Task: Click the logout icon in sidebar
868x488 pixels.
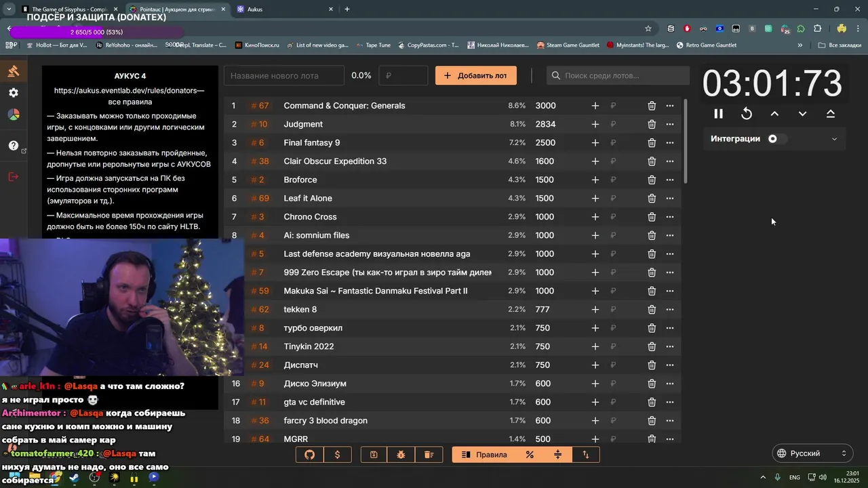Action: (x=14, y=176)
